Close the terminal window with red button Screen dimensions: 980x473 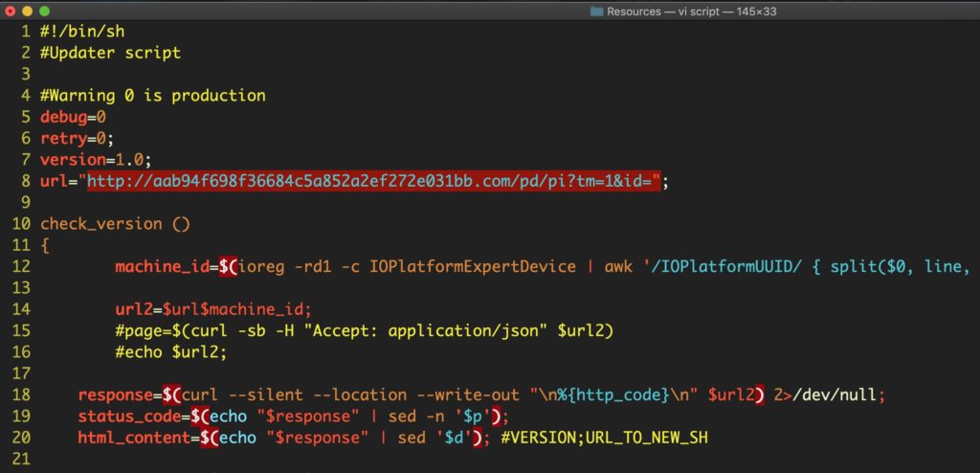pos(11,11)
